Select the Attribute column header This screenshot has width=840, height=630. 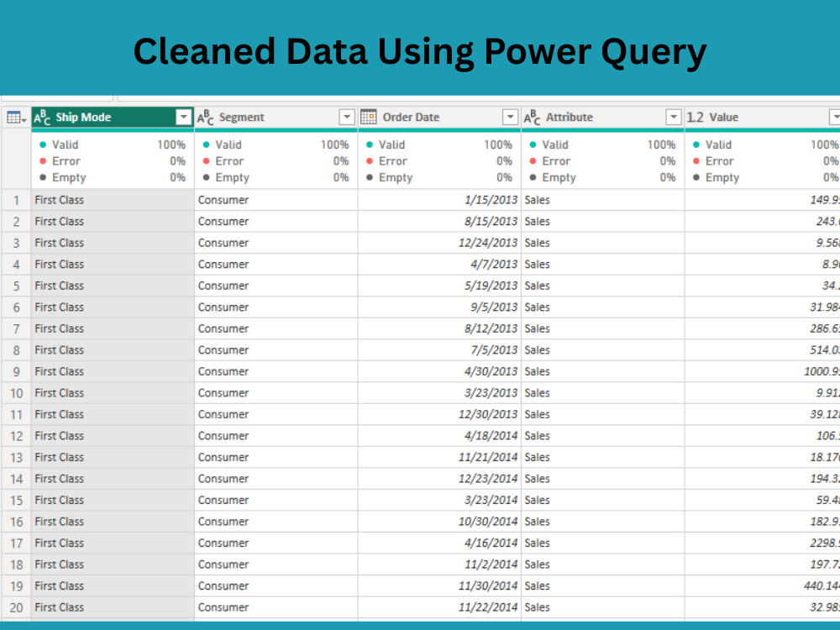click(x=602, y=118)
